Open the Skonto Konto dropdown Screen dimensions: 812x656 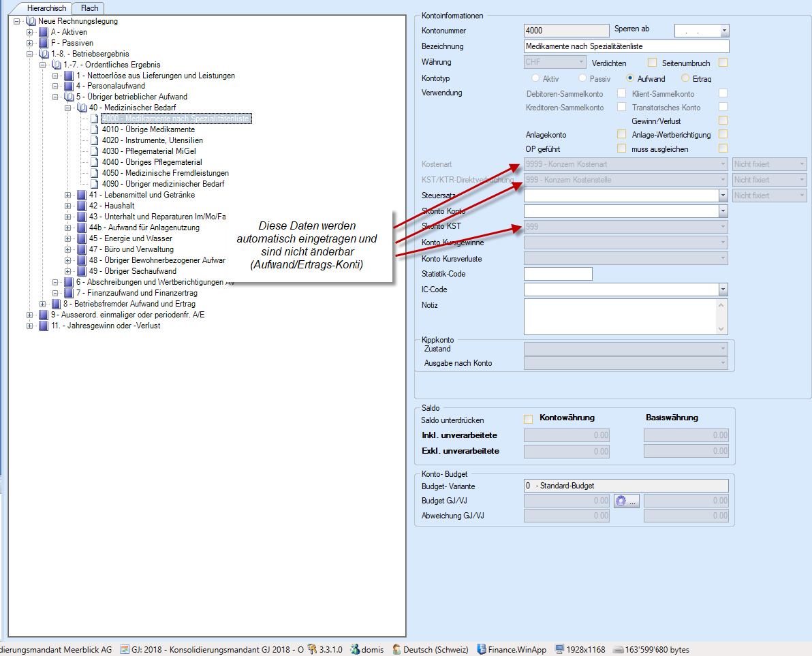tap(723, 211)
